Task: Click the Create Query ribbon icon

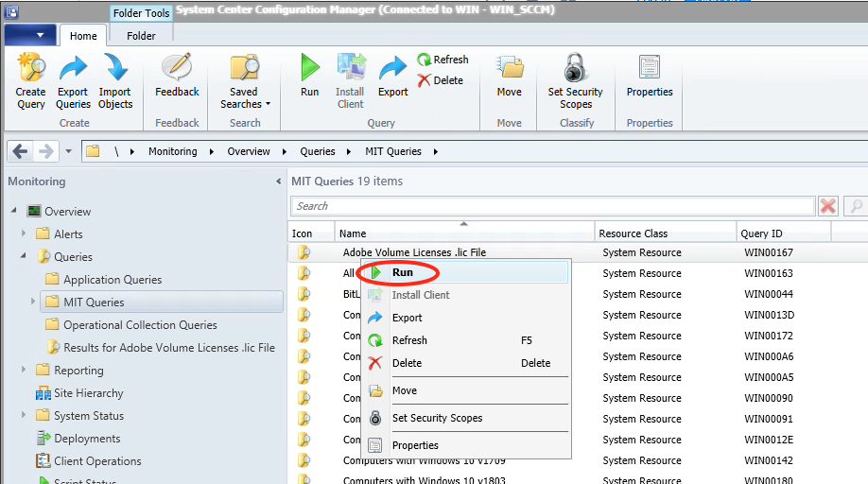Action: point(30,81)
